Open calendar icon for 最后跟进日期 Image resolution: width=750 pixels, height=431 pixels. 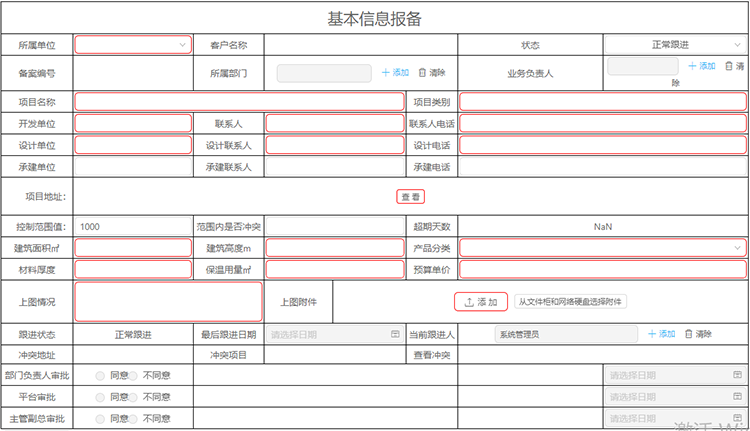coord(394,334)
